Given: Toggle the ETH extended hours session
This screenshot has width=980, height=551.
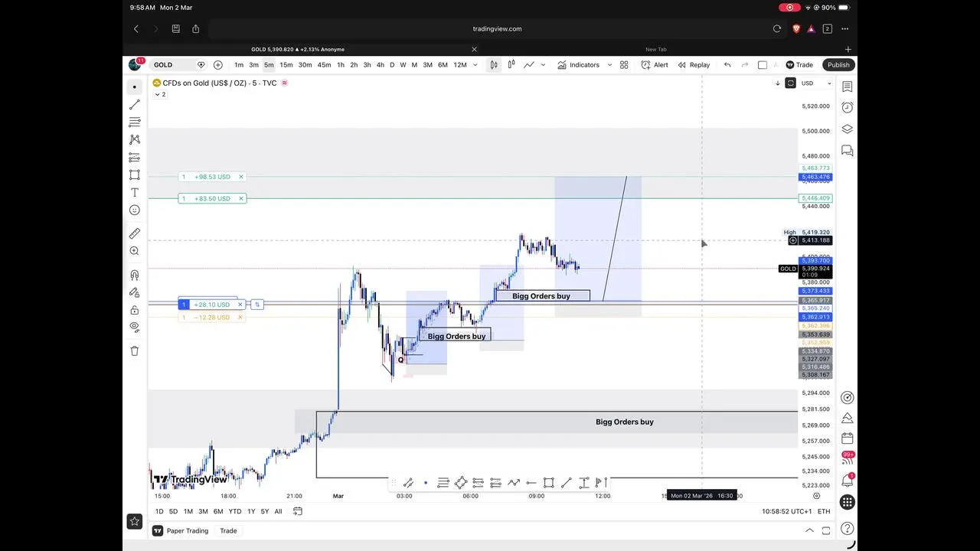Looking at the screenshot, I should [x=824, y=511].
